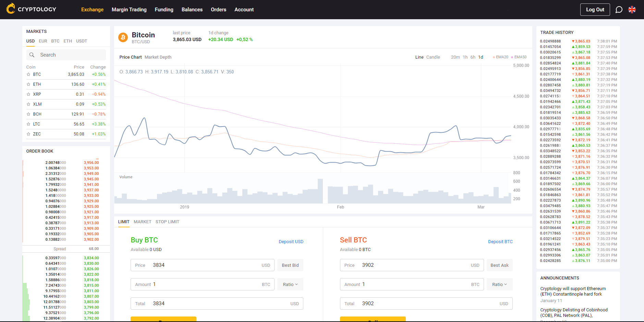644x322 pixels.
Task: Click the Buy BTC Amount field
Action: (x=203, y=284)
